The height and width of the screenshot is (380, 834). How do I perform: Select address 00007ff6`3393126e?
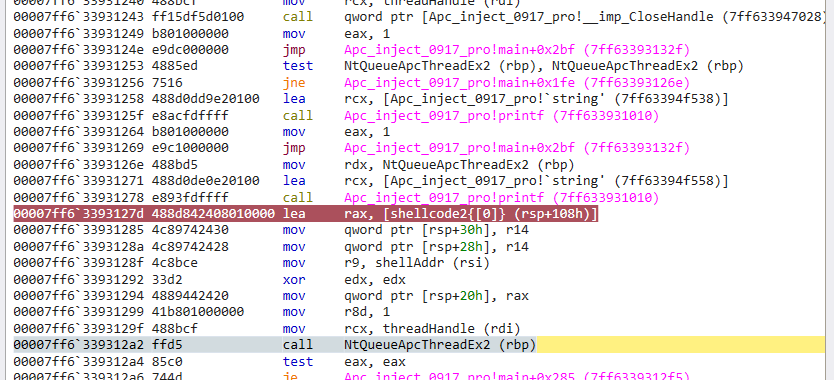click(x=78, y=164)
